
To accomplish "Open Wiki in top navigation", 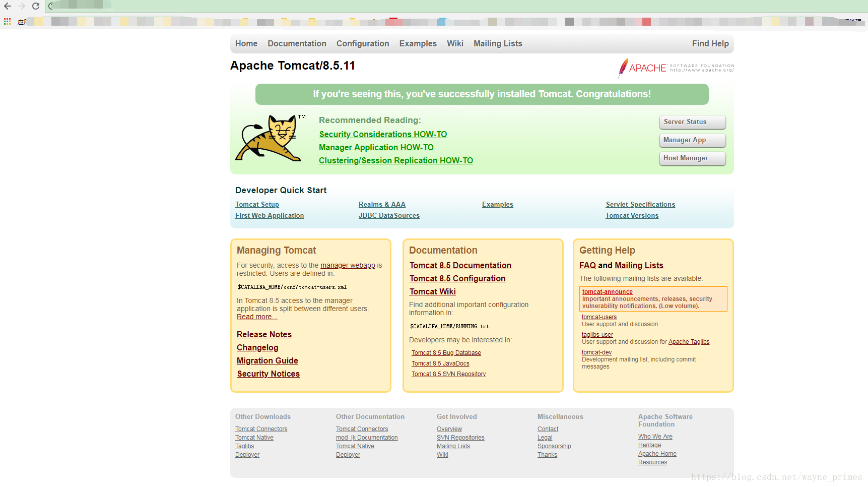I will (455, 44).
